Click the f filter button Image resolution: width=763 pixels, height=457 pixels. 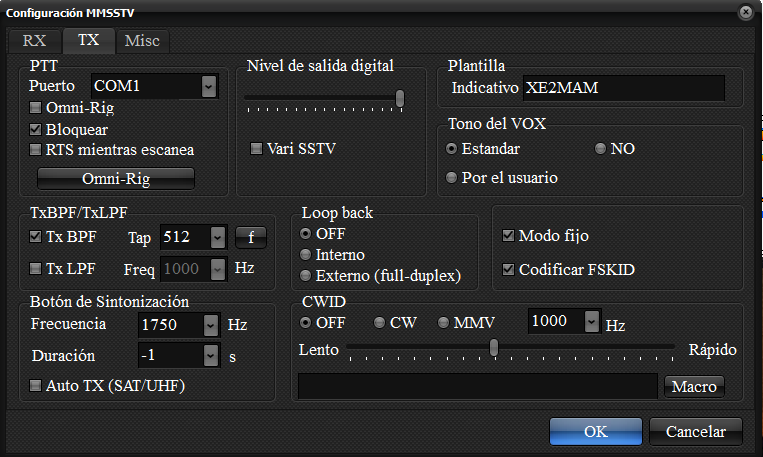(251, 238)
